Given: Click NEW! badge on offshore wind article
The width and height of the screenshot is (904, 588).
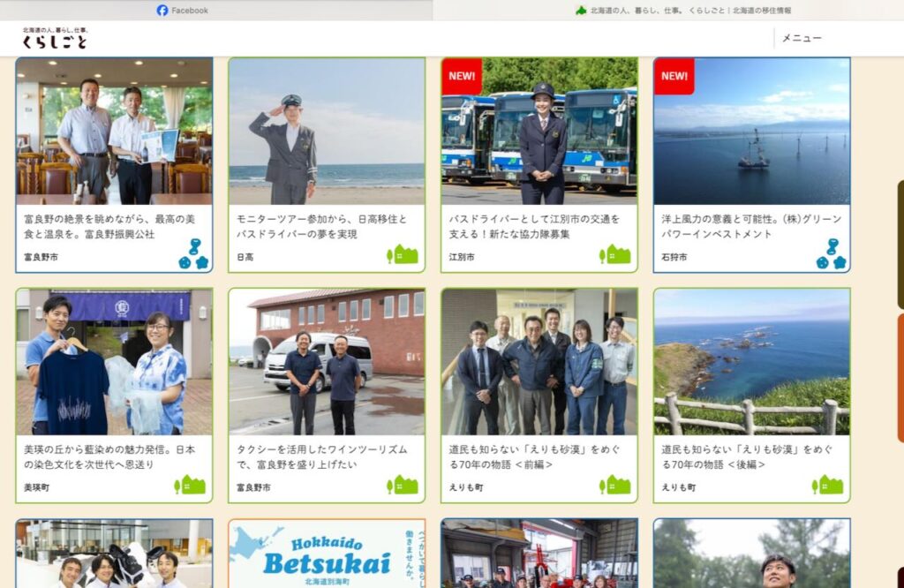Looking at the screenshot, I should tap(674, 76).
